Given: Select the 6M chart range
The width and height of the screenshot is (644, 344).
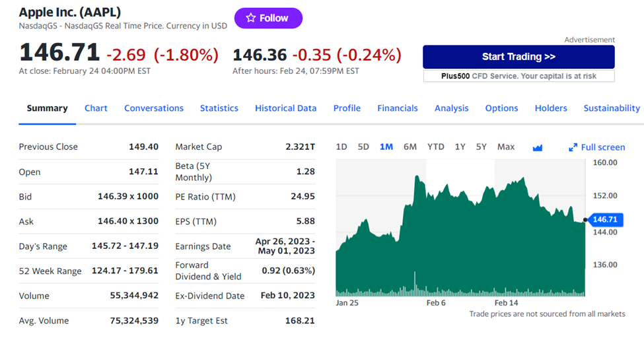Looking at the screenshot, I should (410, 147).
